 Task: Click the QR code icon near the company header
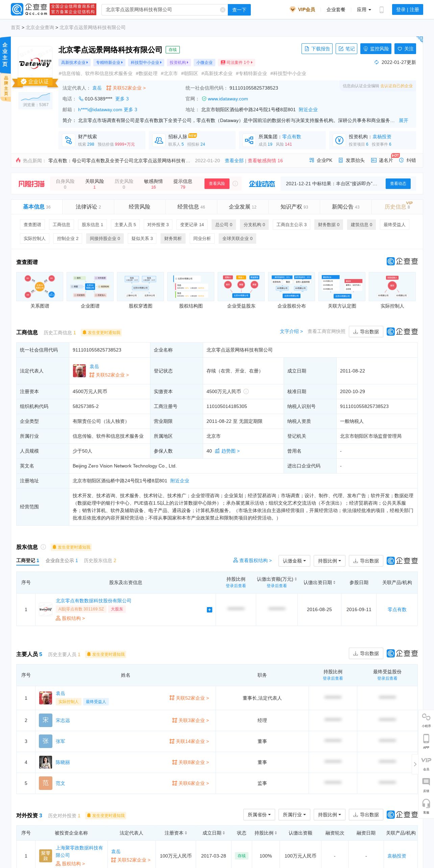pos(419,39)
